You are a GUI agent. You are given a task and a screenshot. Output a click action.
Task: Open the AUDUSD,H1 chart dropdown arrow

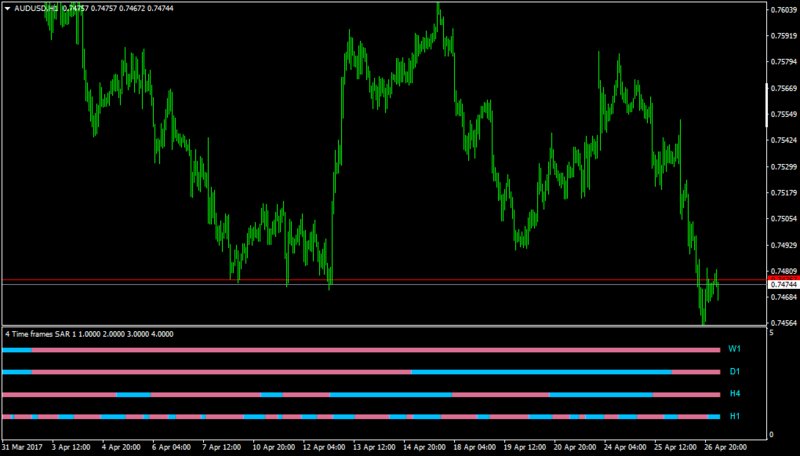pos(7,9)
